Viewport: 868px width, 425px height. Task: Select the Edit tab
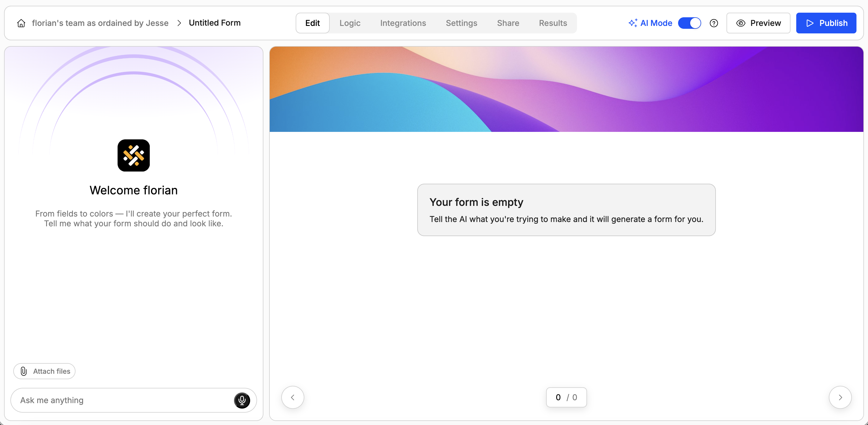coord(312,23)
